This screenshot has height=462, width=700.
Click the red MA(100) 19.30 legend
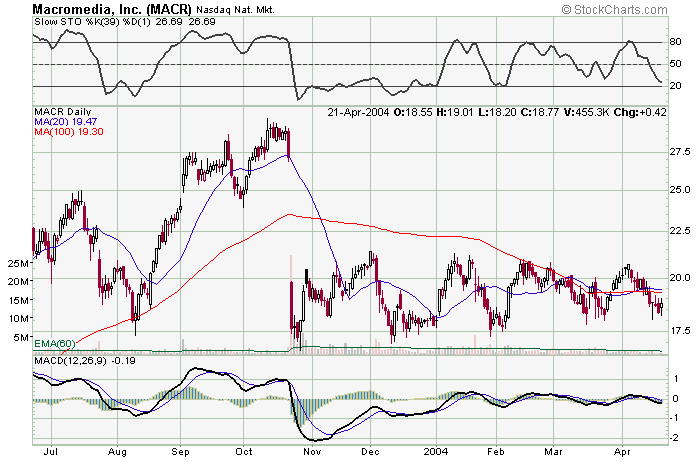point(69,132)
